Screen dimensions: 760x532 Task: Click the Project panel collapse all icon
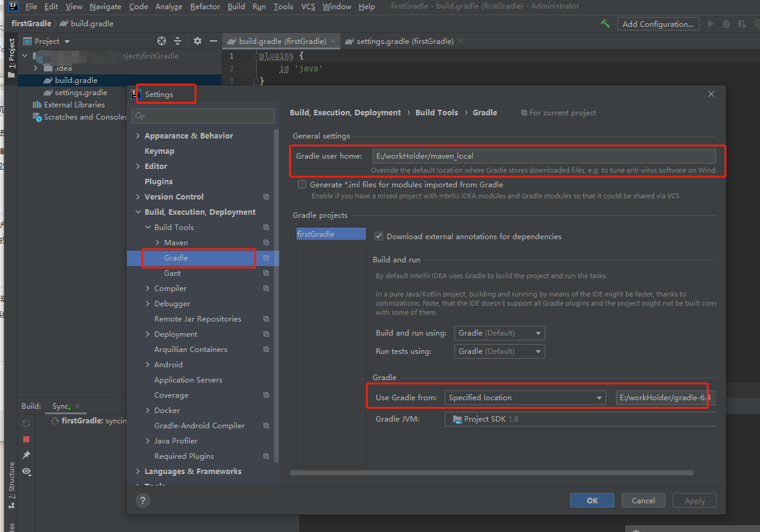(x=177, y=41)
